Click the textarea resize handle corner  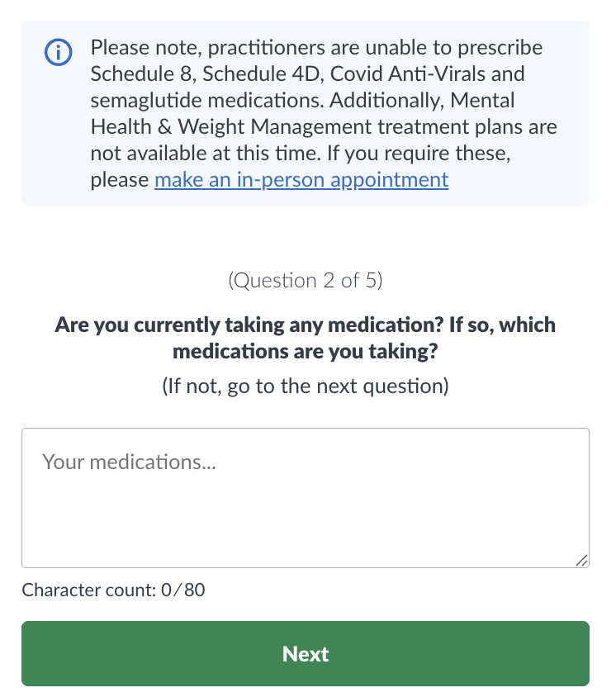581,560
